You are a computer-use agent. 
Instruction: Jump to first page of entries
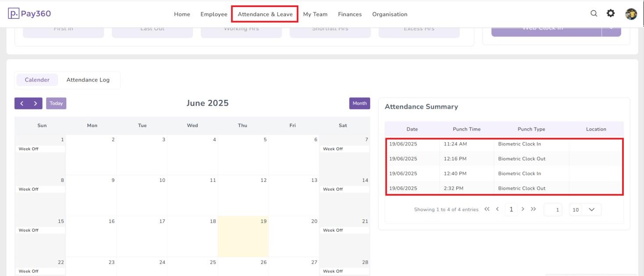[487, 209]
